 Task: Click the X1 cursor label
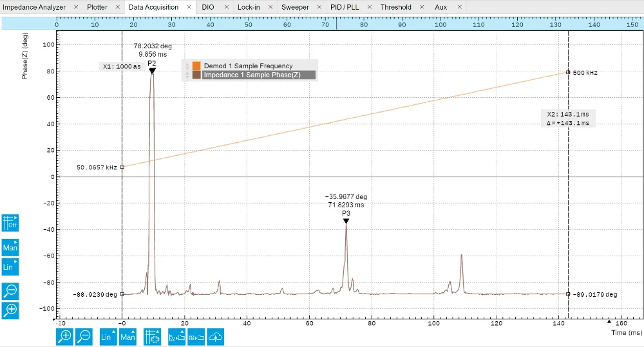[x=122, y=66]
